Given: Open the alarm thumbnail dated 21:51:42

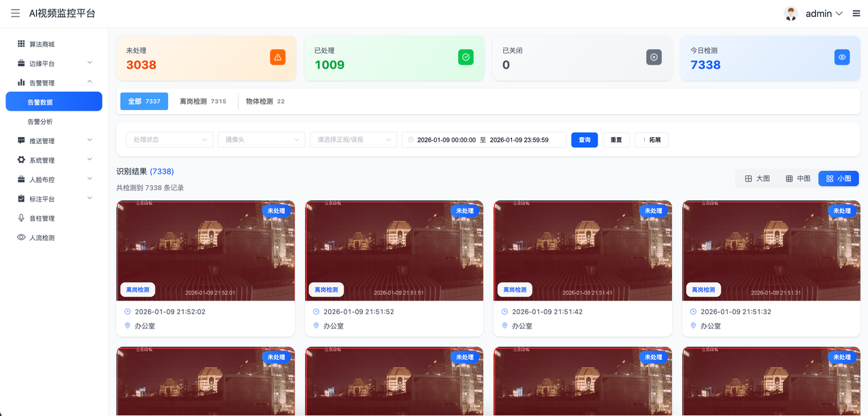Looking at the screenshot, I should [583, 250].
